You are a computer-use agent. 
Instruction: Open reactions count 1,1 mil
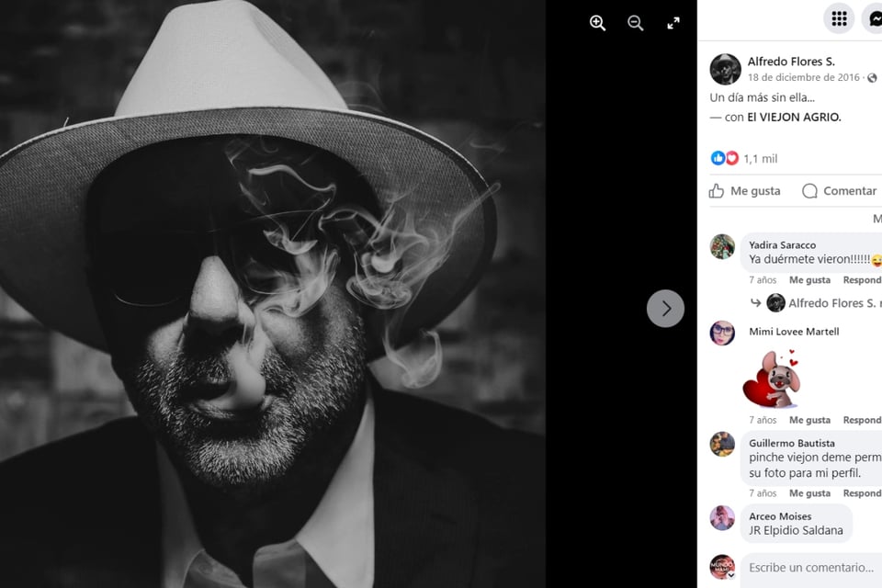(761, 159)
